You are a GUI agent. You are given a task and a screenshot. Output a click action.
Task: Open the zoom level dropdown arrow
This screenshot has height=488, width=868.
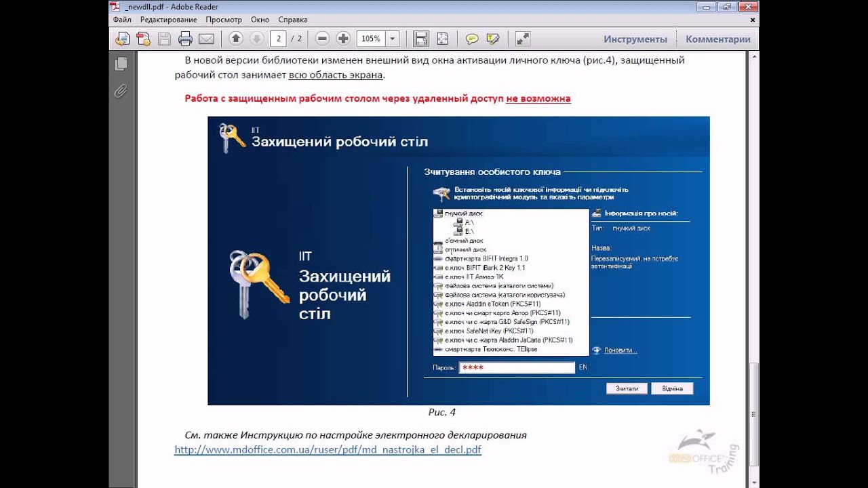click(392, 39)
